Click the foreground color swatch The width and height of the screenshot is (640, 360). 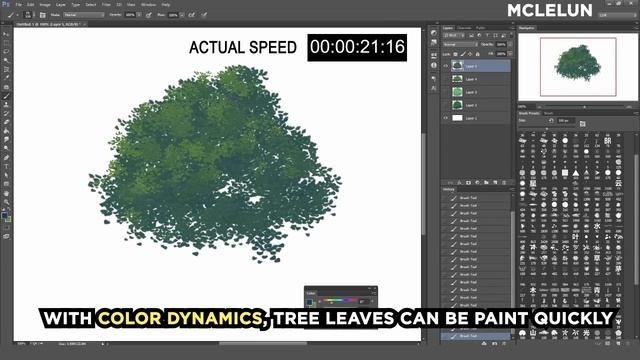[x=4, y=215]
